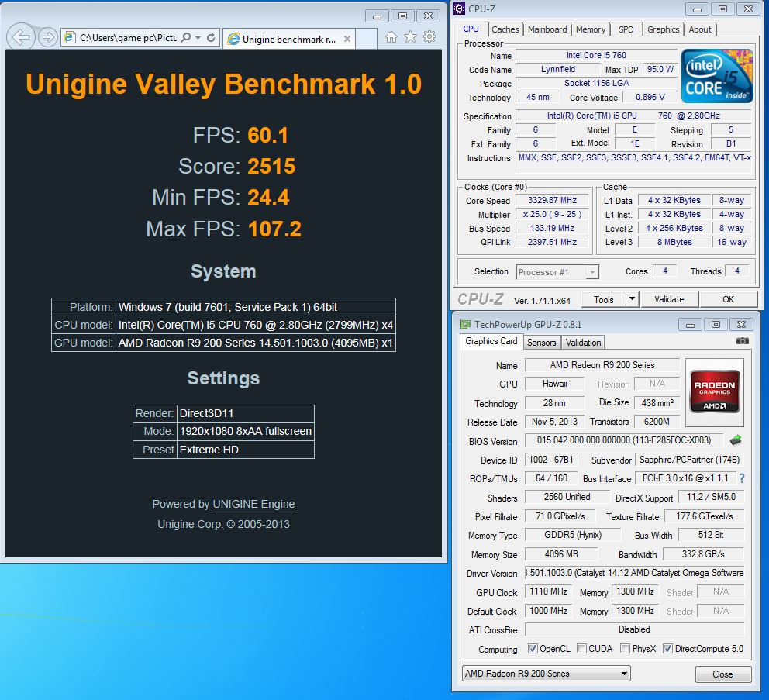Open the UNIGINE Engine link
769x700 pixels.
pyautogui.click(x=253, y=505)
